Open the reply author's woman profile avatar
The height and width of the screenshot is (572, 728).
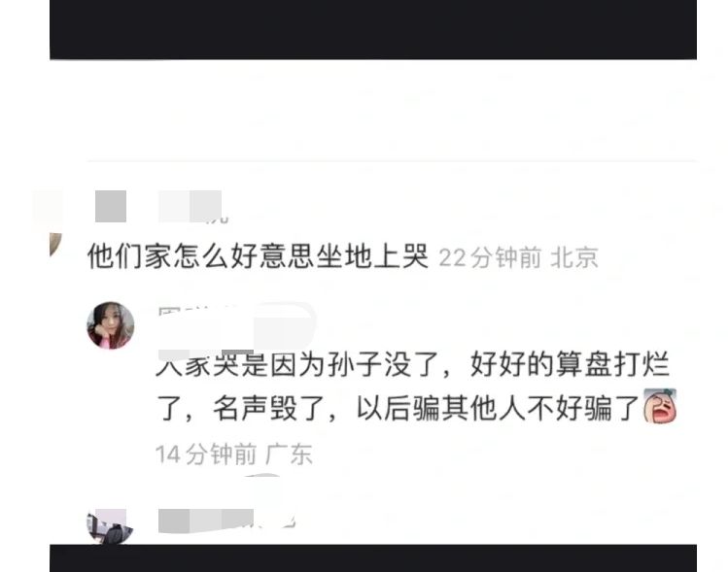pos(111,325)
